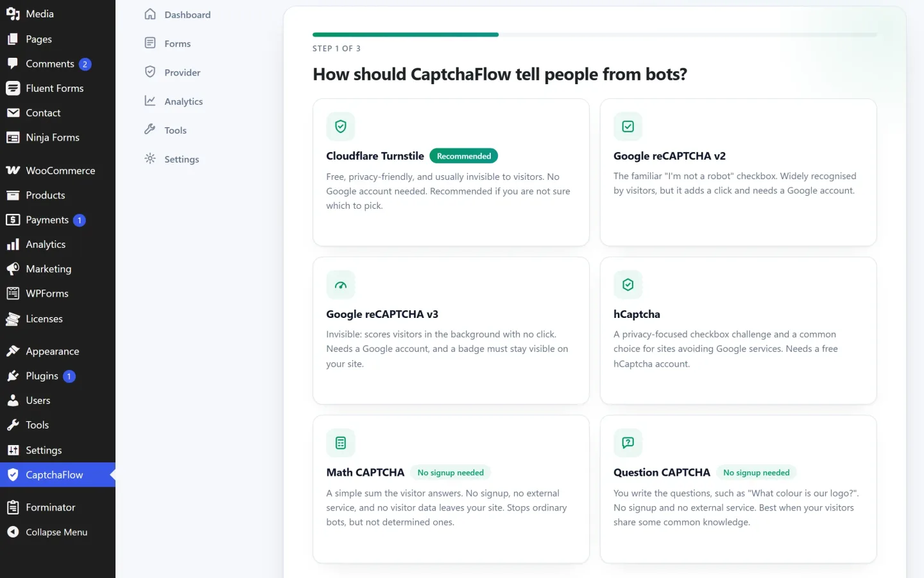Viewport: 924px width, 578px height.
Task: Click the Recommended badge on Cloudflare Turnstile
Action: (x=464, y=156)
